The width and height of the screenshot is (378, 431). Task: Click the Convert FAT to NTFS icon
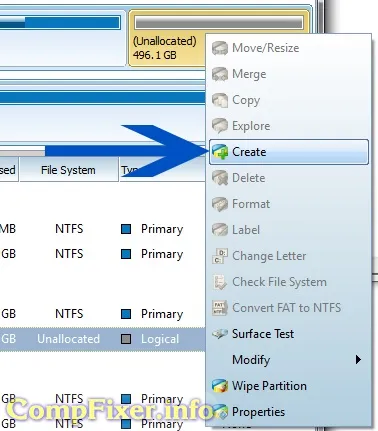click(x=220, y=308)
